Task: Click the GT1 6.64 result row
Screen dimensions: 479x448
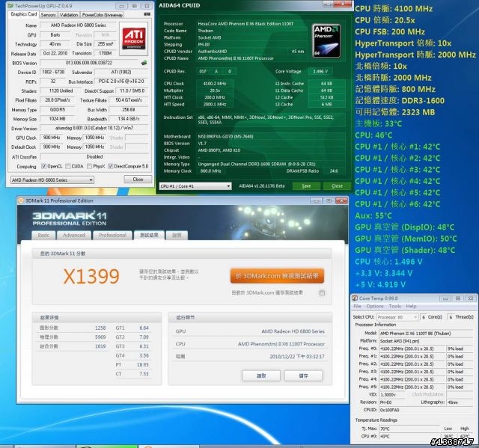Action: tap(132, 328)
